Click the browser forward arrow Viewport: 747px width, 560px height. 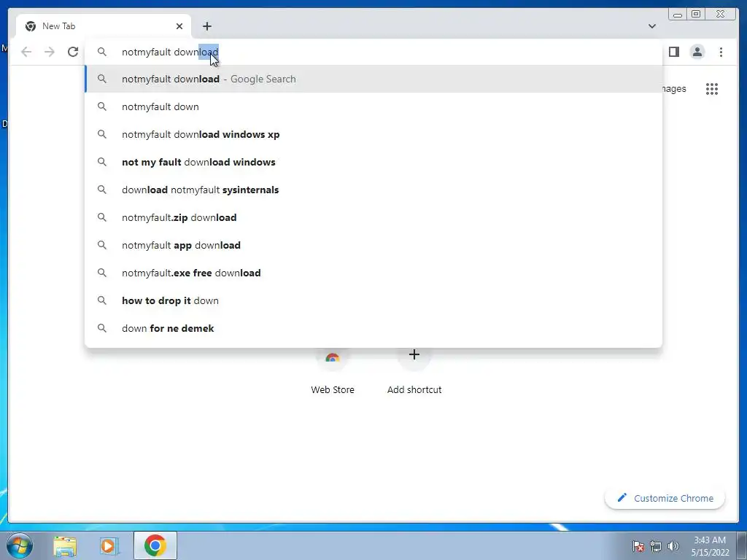(x=50, y=52)
